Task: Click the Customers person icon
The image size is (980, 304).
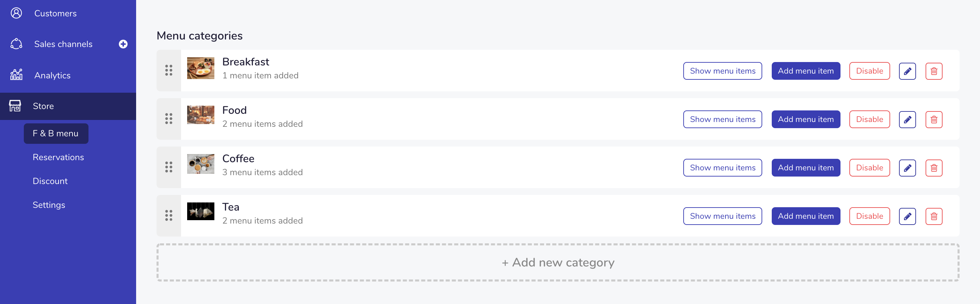Action: point(16,13)
